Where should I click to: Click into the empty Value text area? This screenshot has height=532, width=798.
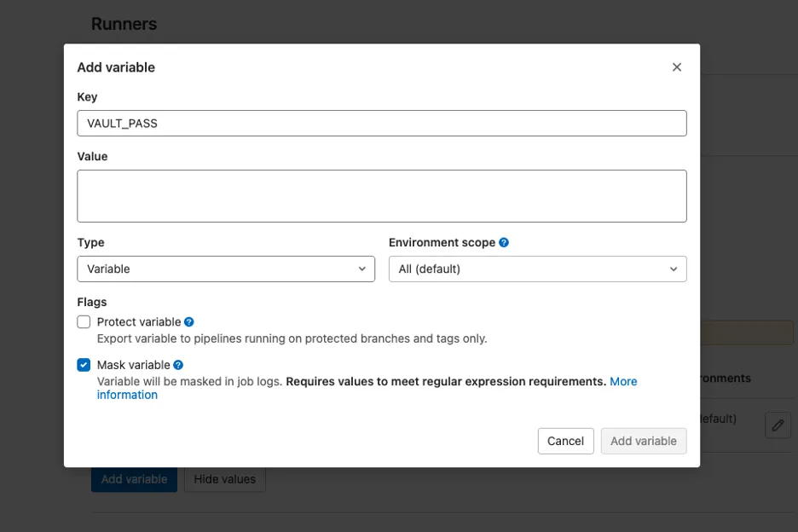381,196
